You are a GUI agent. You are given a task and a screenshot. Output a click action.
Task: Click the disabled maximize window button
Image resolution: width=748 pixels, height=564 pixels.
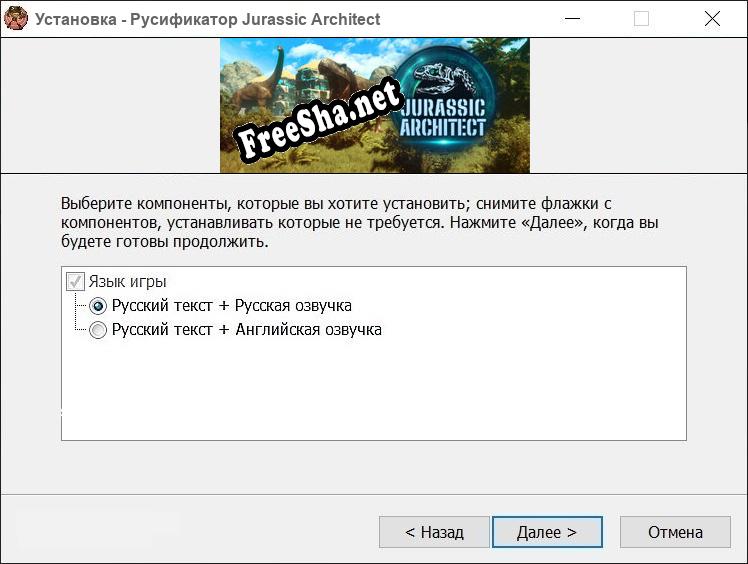click(x=641, y=19)
